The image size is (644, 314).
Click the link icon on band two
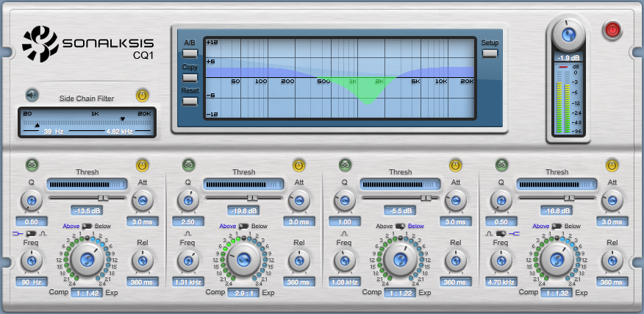coord(188,165)
